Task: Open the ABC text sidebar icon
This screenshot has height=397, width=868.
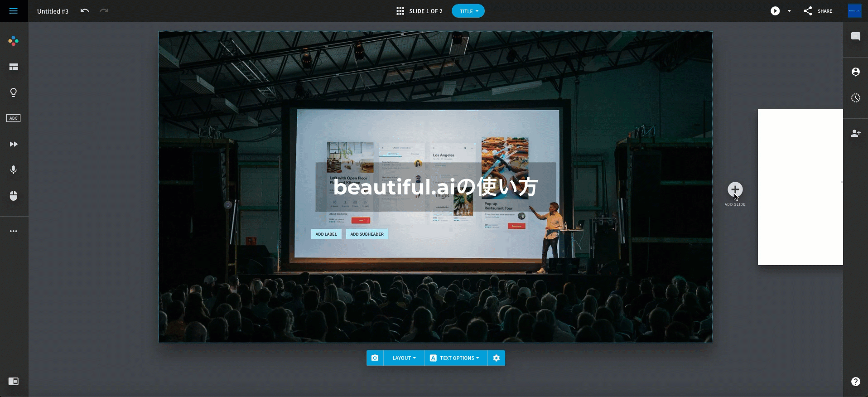Action: (x=14, y=118)
